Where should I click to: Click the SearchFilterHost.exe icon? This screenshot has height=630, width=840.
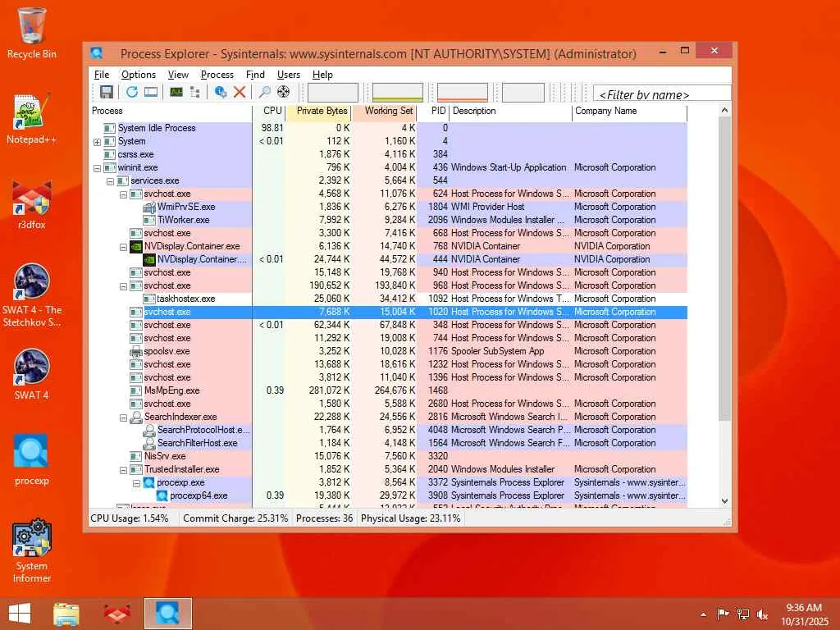point(149,443)
